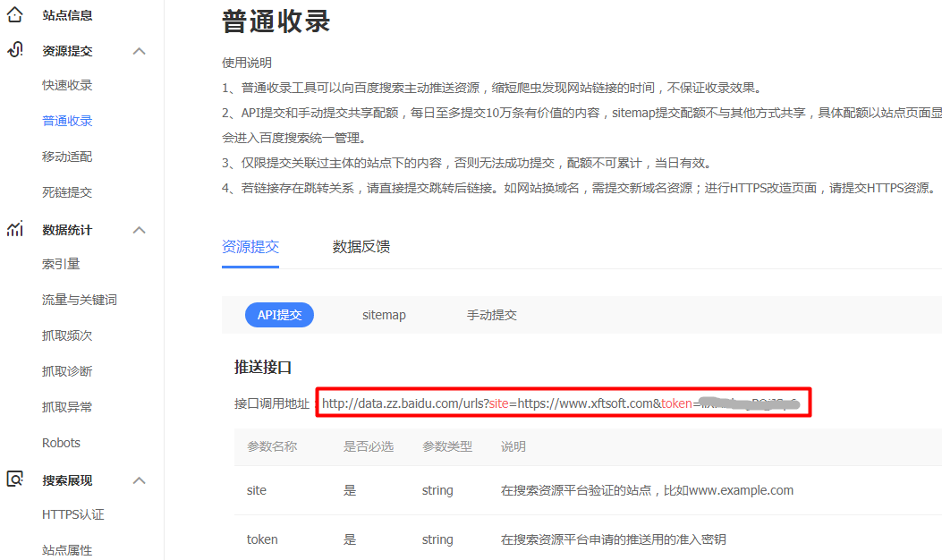The height and width of the screenshot is (560, 942).
Task: Select the 手动提交 option
Action: [492, 315]
